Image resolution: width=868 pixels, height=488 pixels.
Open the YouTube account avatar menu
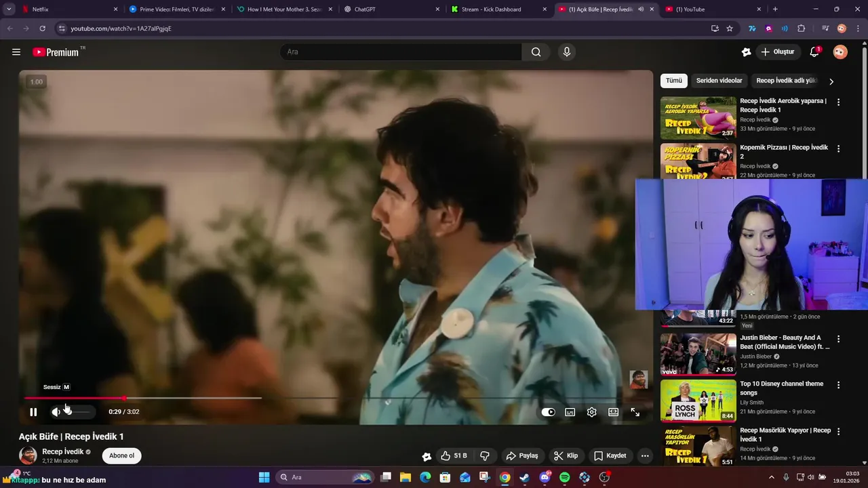point(840,52)
